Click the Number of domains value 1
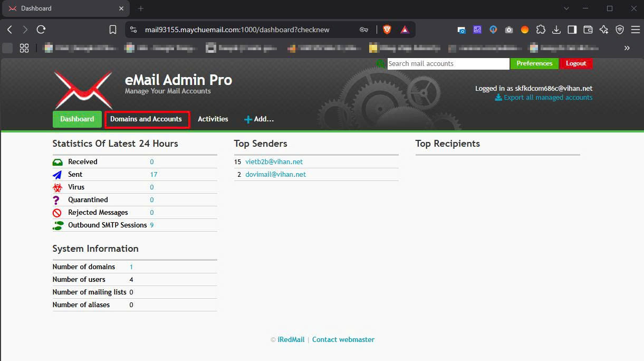Viewport: 644px width, 361px height. [131, 267]
